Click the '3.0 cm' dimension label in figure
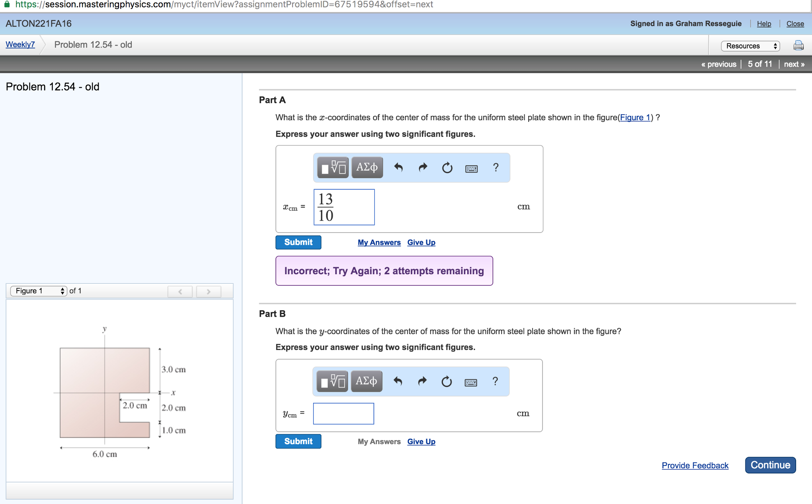Viewport: 812px width, 504px height. [173, 369]
